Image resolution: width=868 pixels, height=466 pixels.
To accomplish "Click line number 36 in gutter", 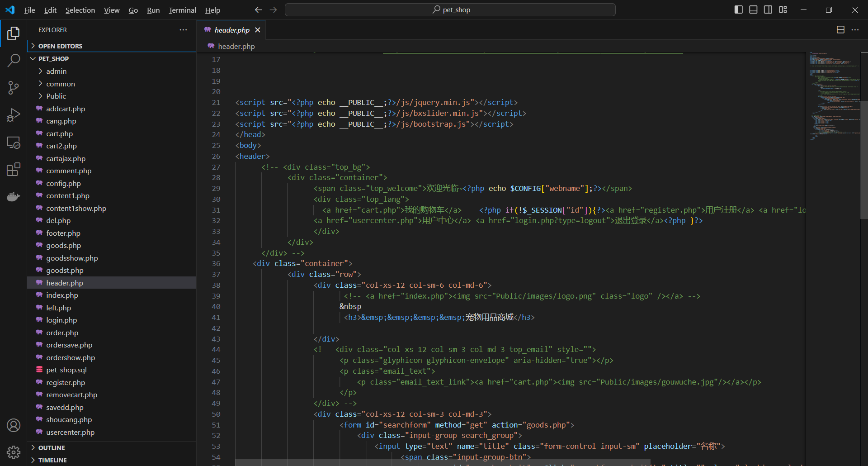I will [216, 263].
